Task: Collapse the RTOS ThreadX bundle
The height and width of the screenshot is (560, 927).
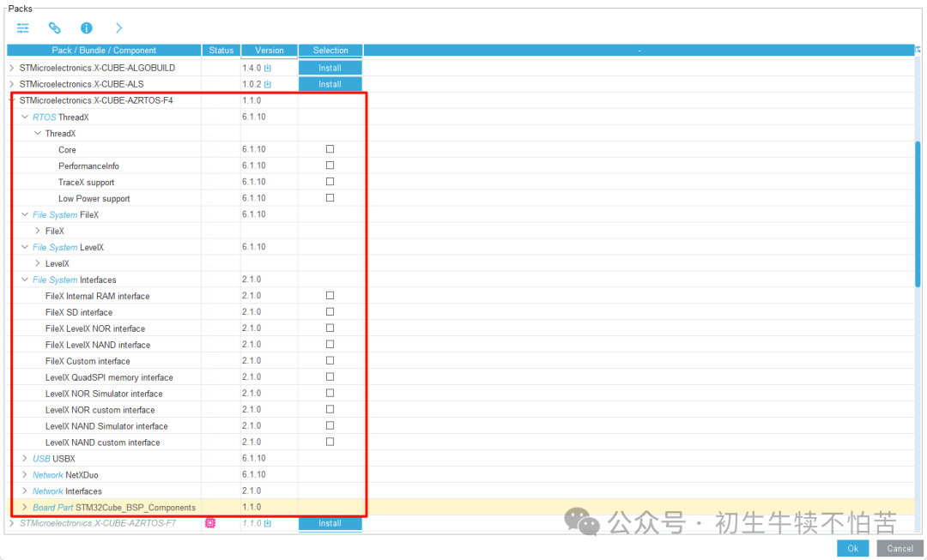Action: click(x=25, y=117)
